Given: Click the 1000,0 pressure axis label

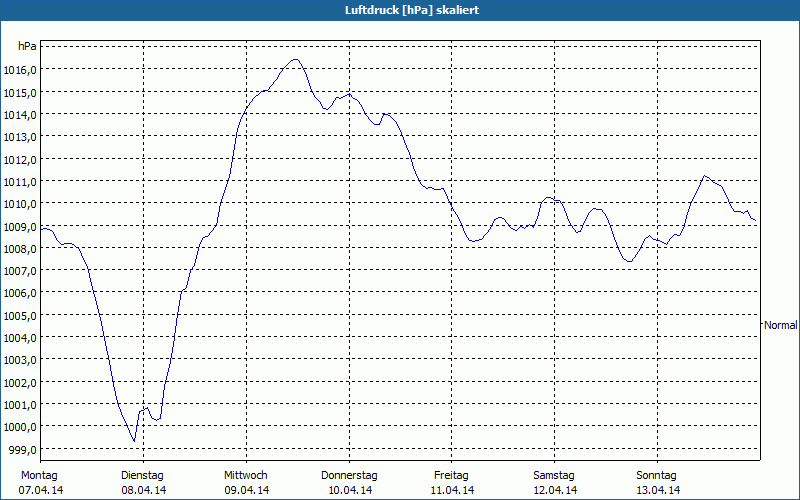Looking at the screenshot, I should (x=20, y=427).
